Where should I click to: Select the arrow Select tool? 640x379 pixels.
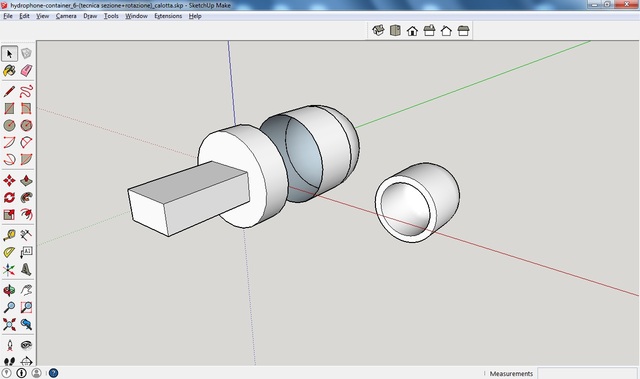(x=9, y=53)
